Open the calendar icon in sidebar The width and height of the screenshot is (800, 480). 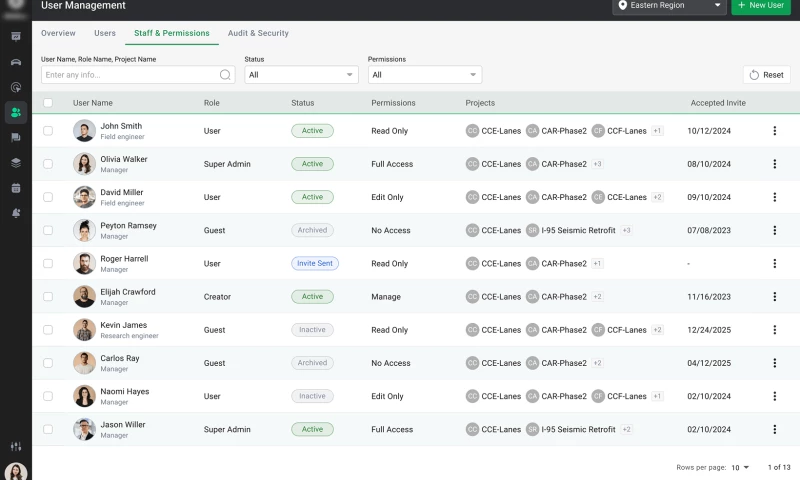tap(16, 188)
